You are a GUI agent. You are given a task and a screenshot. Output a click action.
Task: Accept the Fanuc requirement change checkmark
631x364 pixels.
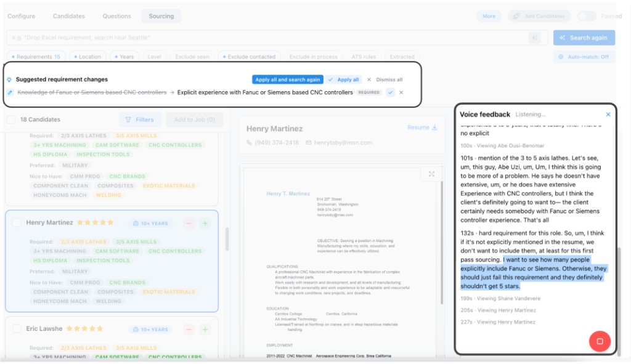pyautogui.click(x=390, y=92)
